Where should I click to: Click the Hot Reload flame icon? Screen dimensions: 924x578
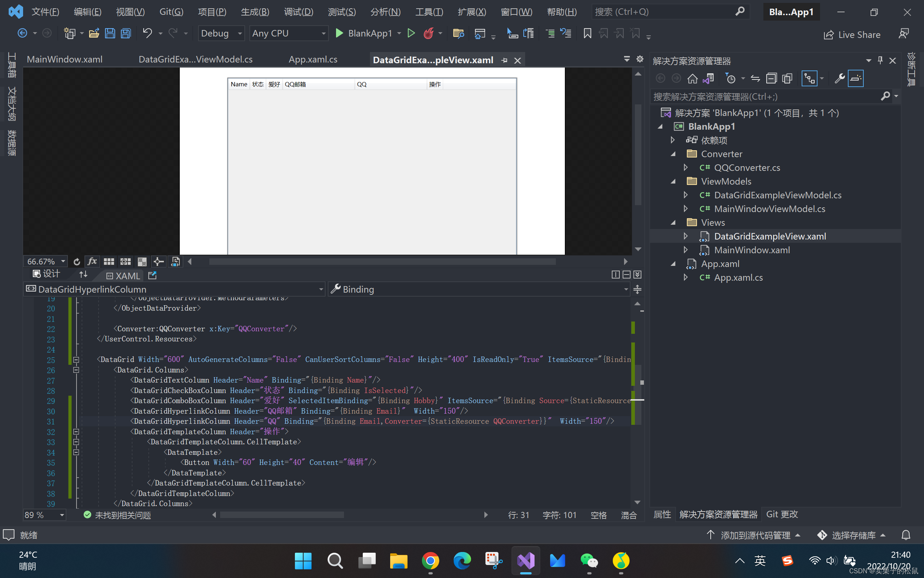coord(428,33)
